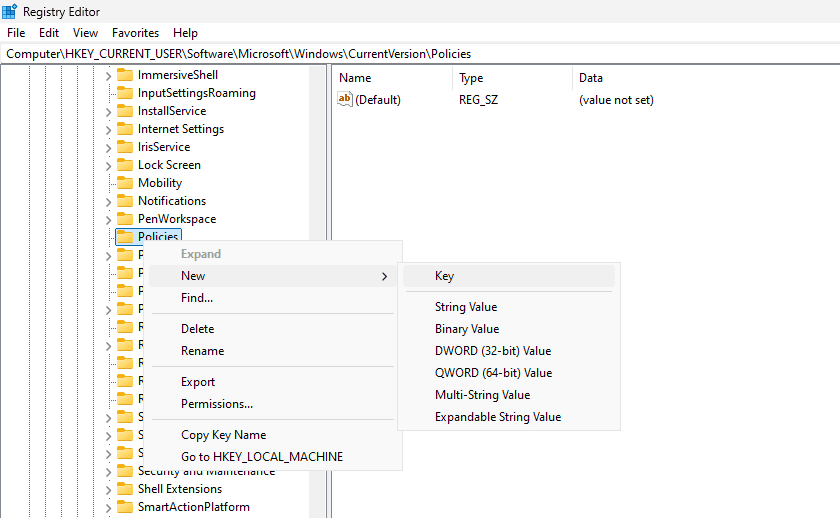Click Permissions... in the context menu
The height and width of the screenshot is (518, 840).
pos(217,404)
